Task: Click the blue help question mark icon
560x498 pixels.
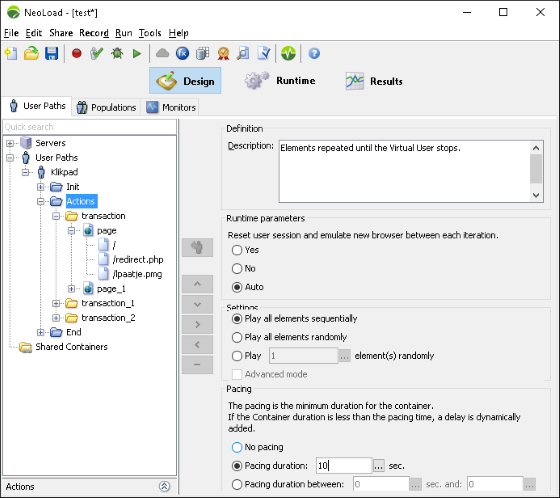Action: click(x=314, y=54)
